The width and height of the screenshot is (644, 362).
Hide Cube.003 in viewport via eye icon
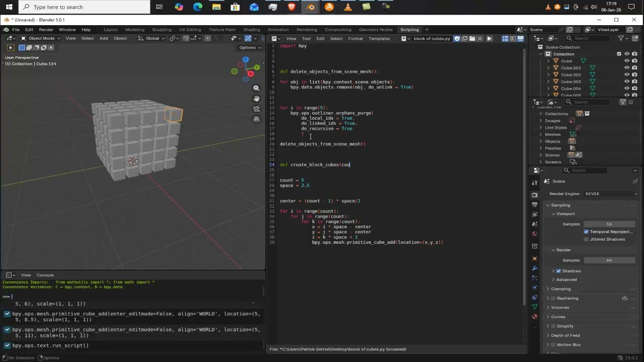pyautogui.click(x=627, y=81)
